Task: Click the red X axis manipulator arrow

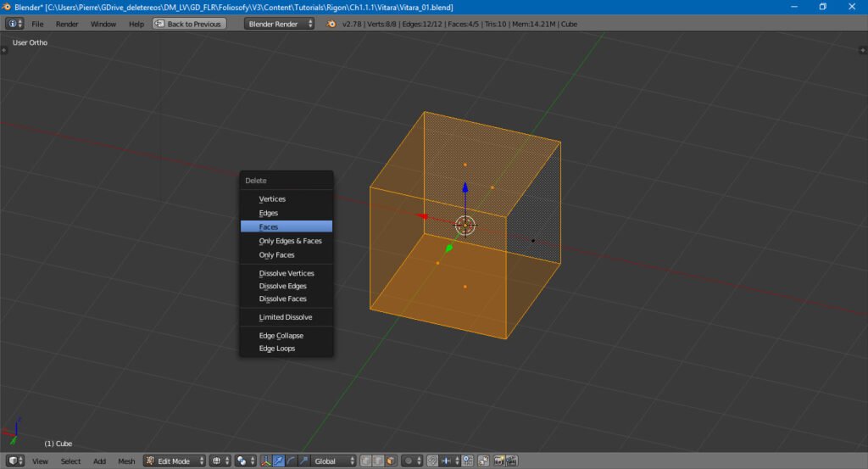Action: click(x=423, y=216)
